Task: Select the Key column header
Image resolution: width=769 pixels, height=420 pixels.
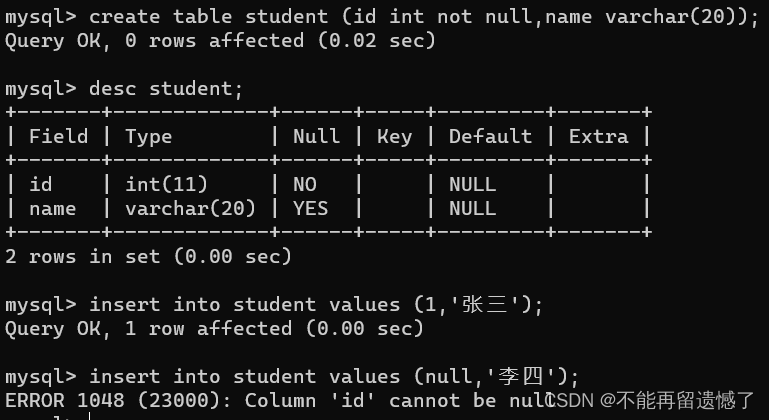Action: pyautogui.click(x=394, y=137)
